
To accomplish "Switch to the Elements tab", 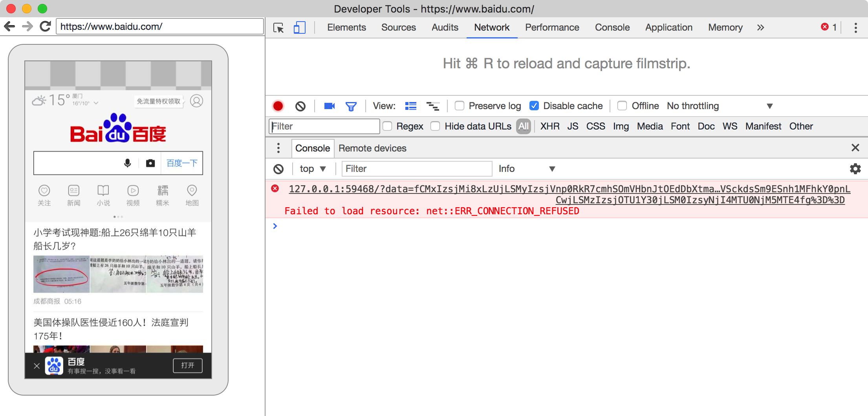I will point(346,27).
